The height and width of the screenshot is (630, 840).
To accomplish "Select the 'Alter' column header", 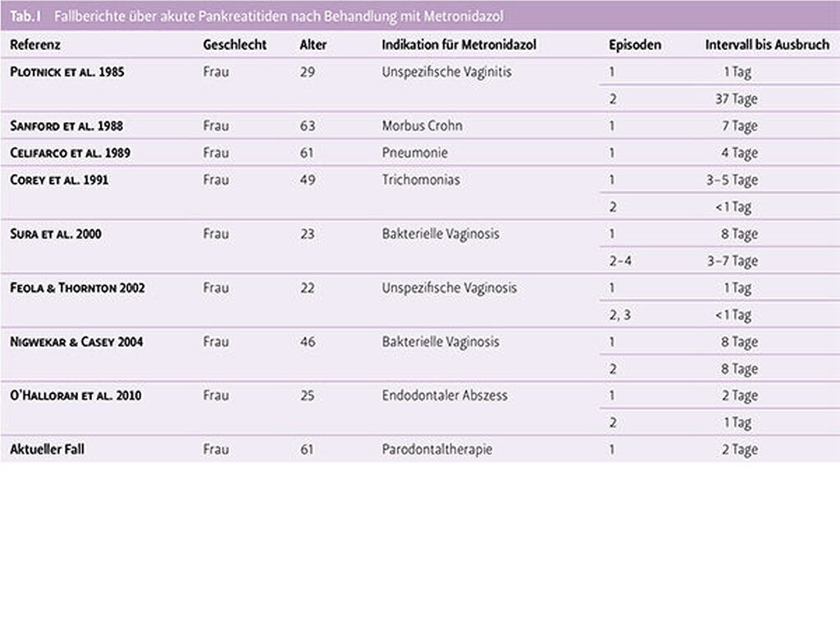I will (313, 45).
